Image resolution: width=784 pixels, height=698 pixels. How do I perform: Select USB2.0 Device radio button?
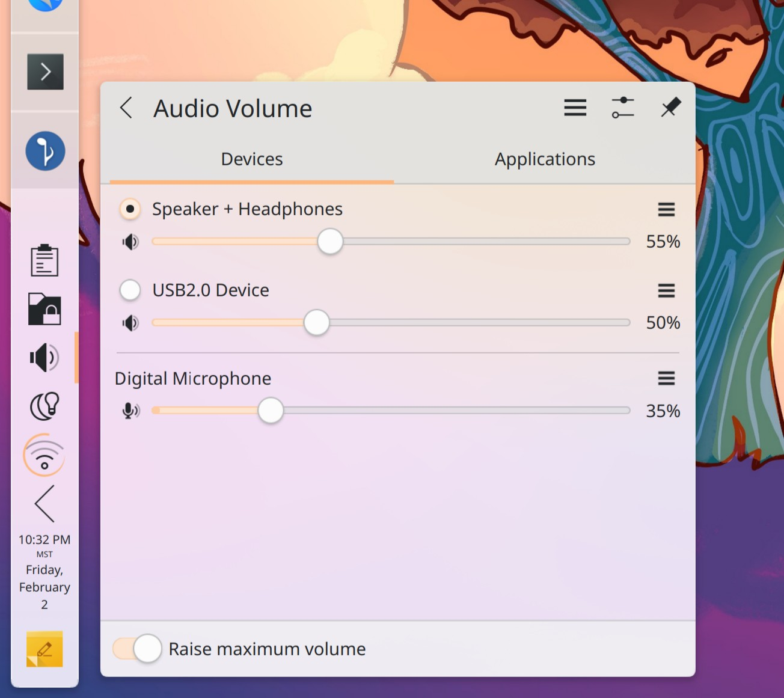130,290
